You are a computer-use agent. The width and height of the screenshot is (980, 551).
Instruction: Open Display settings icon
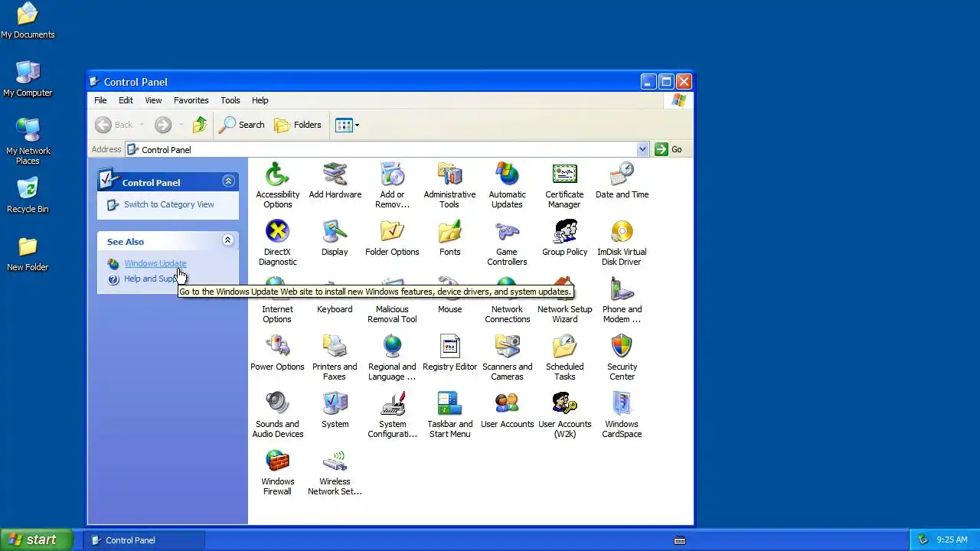pos(335,231)
